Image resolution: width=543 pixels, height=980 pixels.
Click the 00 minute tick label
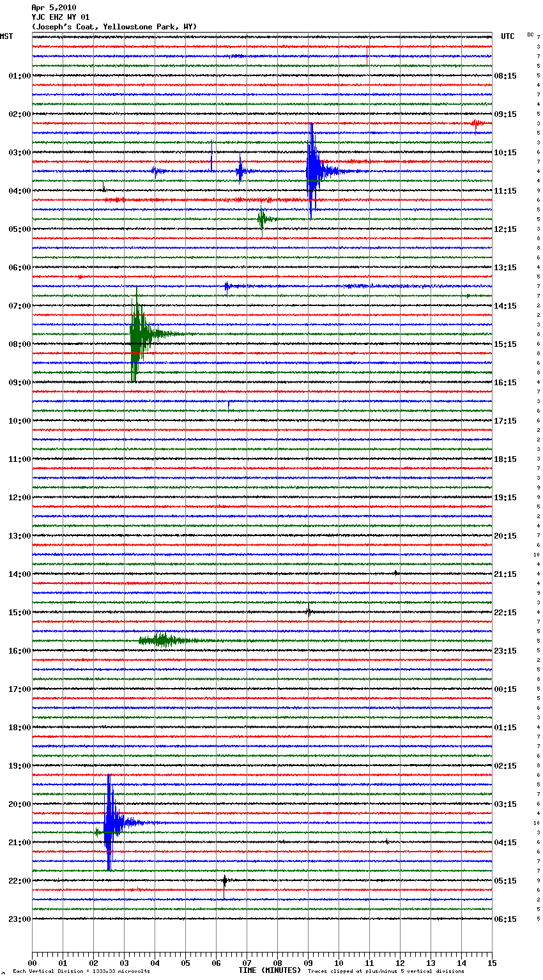[x=32, y=963]
